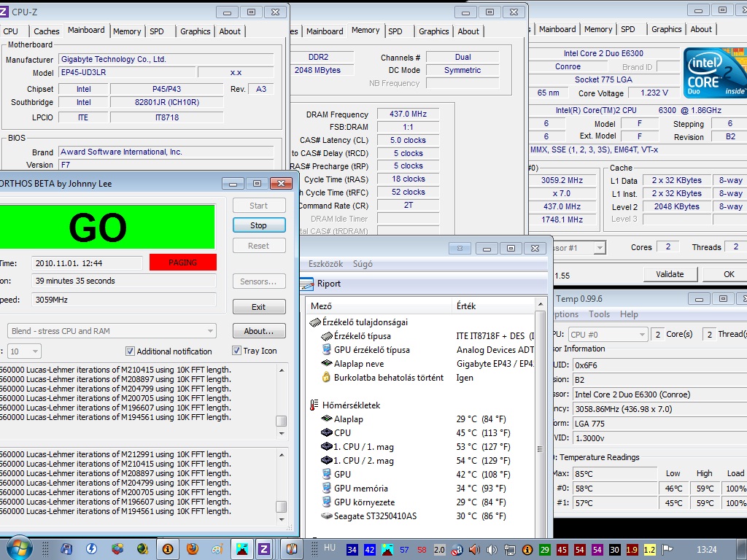Click the Core Temp frequency 3058.86MHz field
The image size is (747, 560).
pos(659,409)
